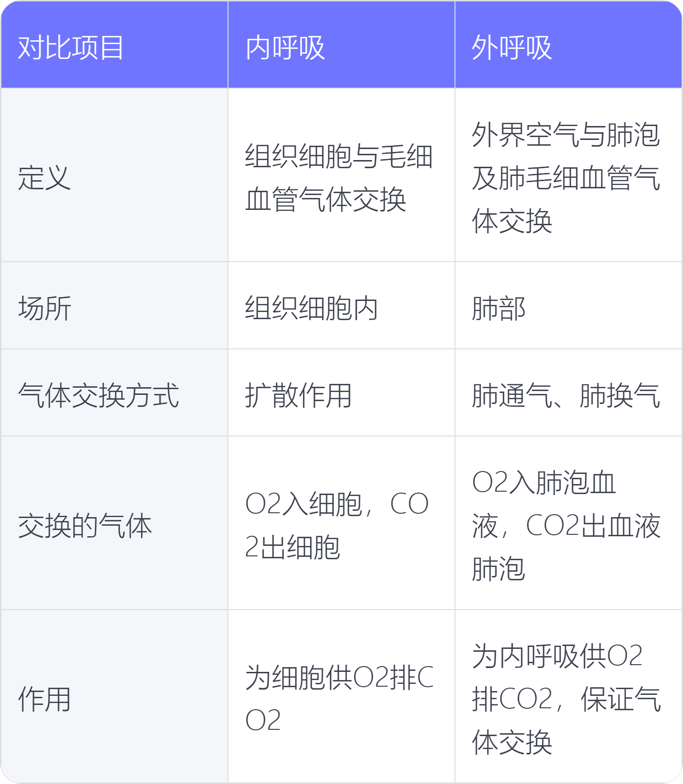This screenshot has height=784, width=683.
Task: Select the 作用 row label in the last row
Action: coord(45,699)
